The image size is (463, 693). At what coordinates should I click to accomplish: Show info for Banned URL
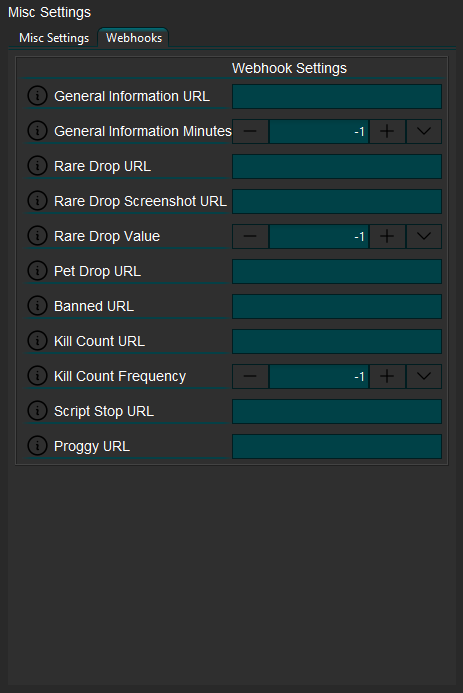(x=37, y=306)
